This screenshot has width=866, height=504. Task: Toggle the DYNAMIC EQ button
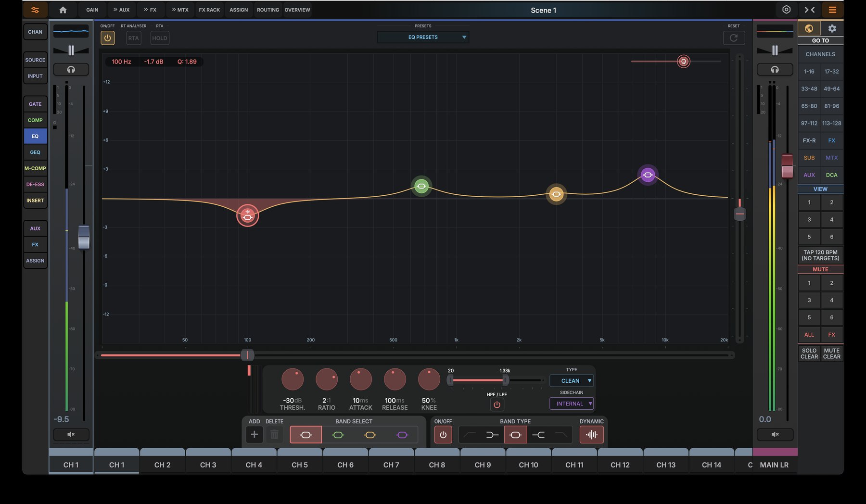coord(592,435)
